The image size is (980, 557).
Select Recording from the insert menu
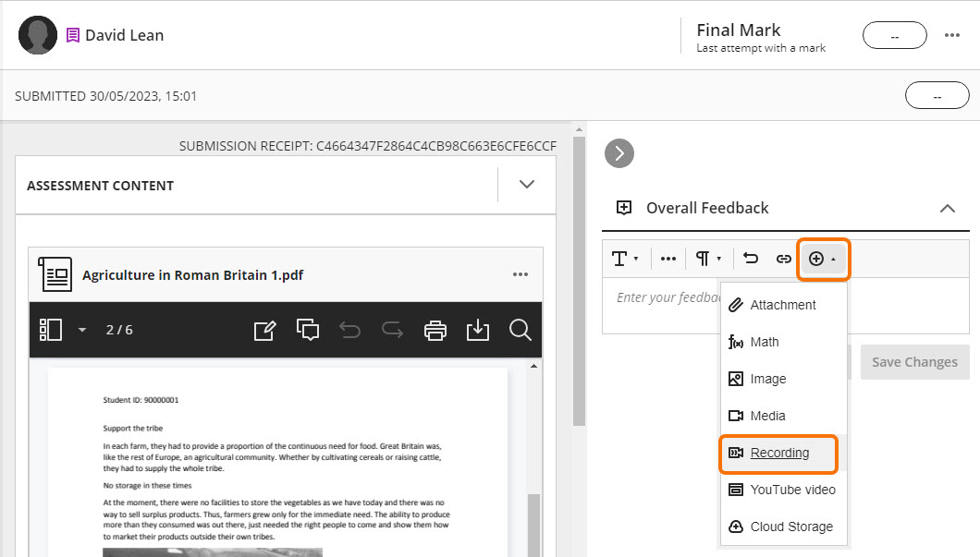[x=778, y=454]
